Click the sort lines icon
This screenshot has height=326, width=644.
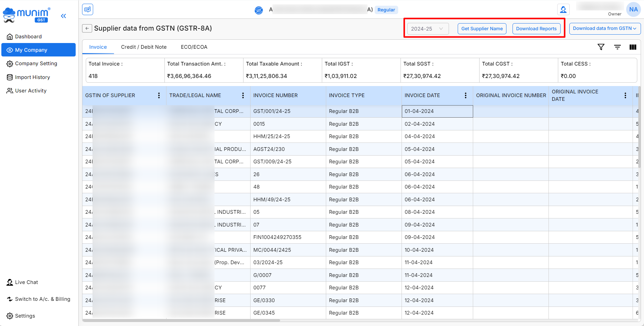617,47
